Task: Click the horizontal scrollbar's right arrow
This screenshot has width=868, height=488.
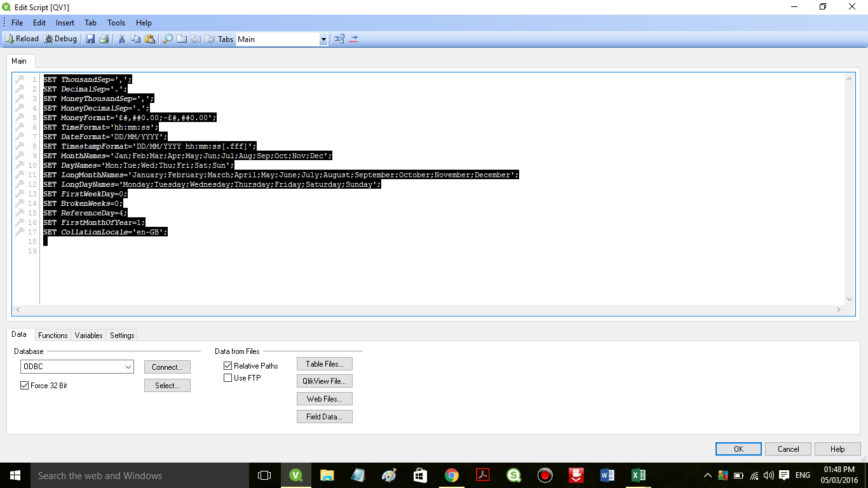Action: [839, 310]
